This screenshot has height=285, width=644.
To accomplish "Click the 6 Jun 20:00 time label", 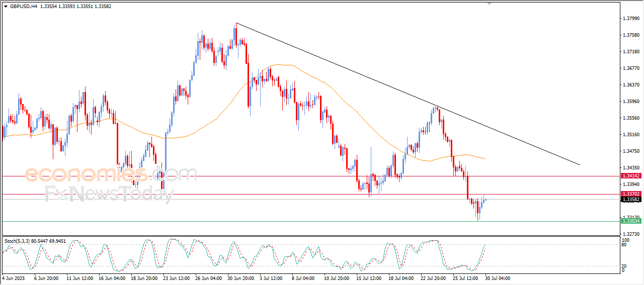I will click(x=46, y=278).
